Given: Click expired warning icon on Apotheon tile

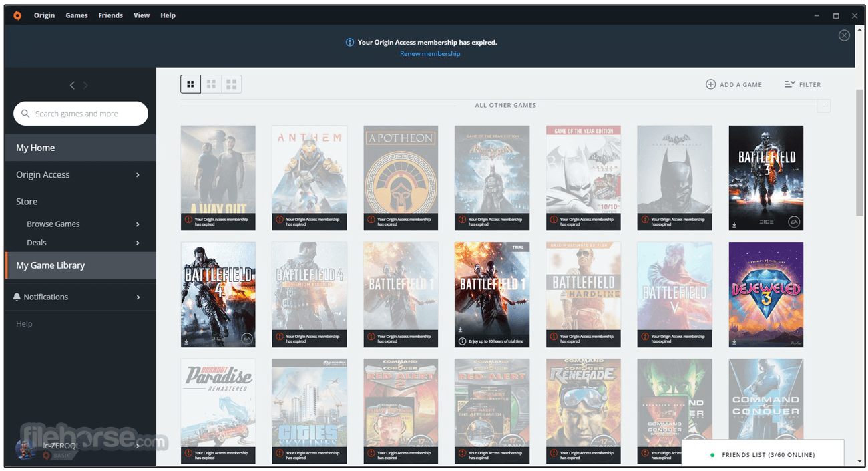Looking at the screenshot, I should point(371,220).
